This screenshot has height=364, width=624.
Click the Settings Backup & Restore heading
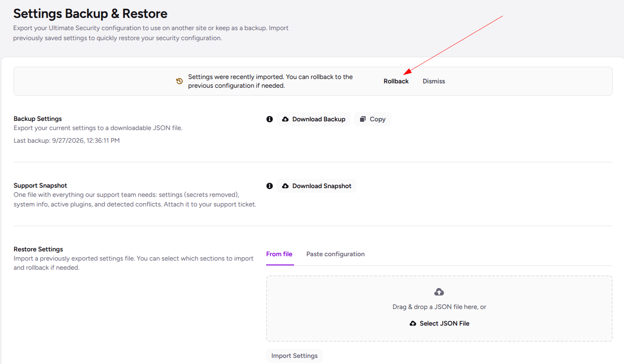tap(90, 14)
